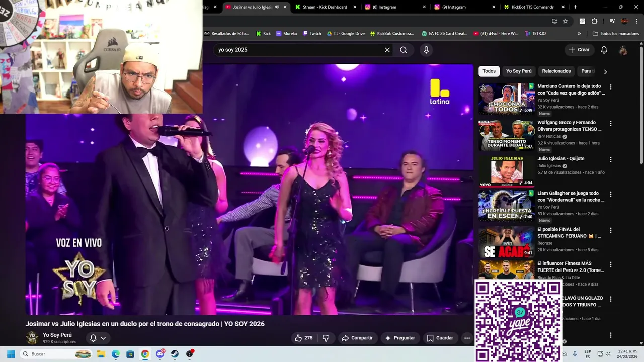This screenshot has width=644, height=362.
Task: Open the YouTube account avatar menu
Action: click(x=623, y=50)
